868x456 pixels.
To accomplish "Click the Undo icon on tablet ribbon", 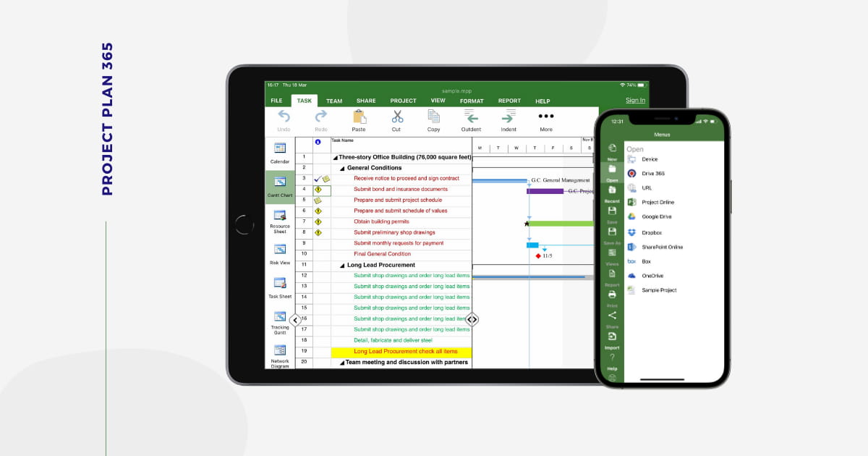I will [x=284, y=117].
